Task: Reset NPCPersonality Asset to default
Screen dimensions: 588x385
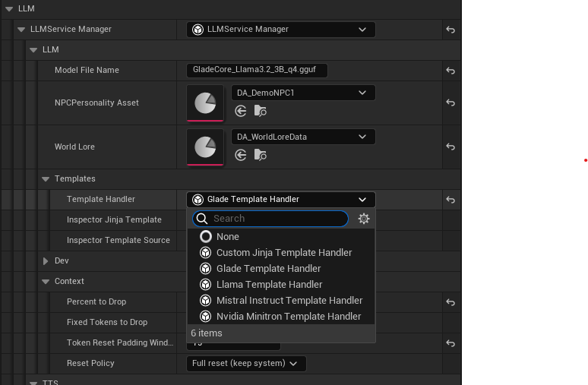Action: pyautogui.click(x=450, y=103)
